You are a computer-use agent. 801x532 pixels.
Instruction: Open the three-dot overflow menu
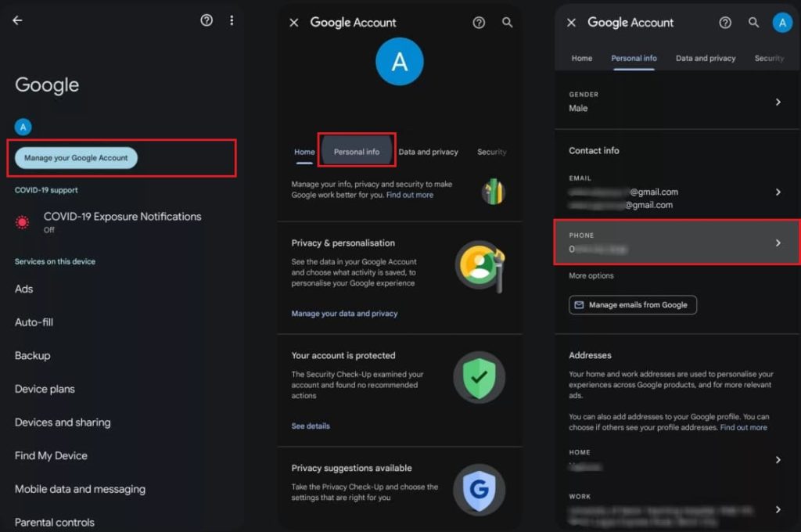232,20
